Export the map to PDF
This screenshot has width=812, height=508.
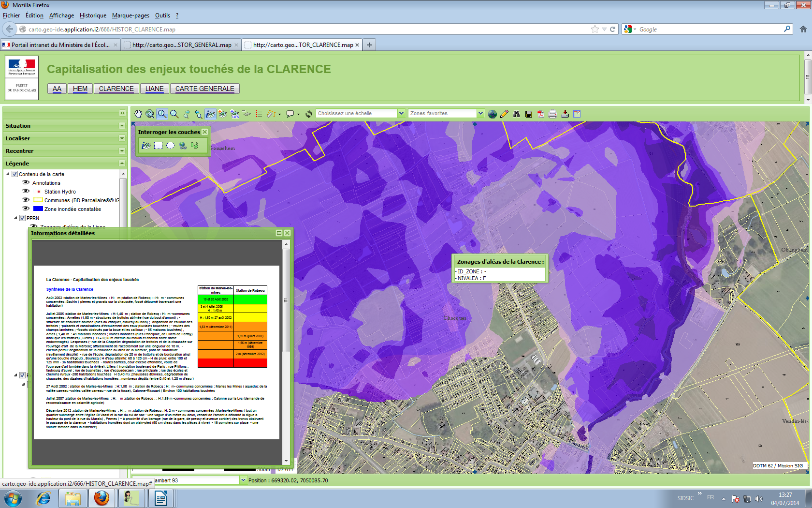pos(541,114)
